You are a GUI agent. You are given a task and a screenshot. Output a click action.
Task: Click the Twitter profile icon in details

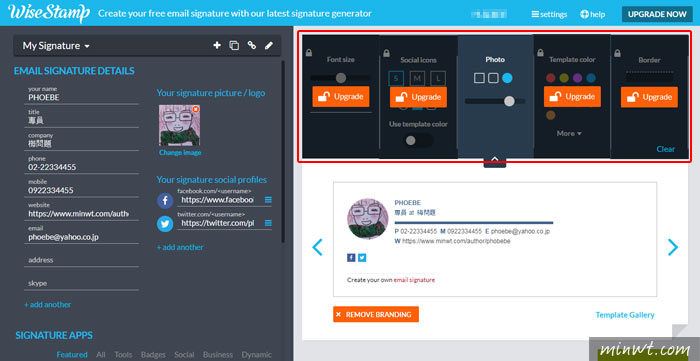(x=165, y=224)
